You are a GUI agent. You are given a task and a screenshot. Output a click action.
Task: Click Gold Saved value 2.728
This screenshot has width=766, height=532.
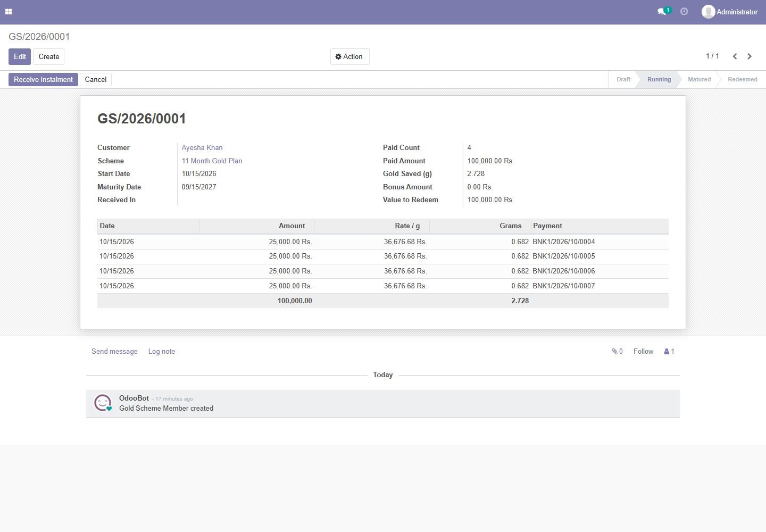pos(476,174)
